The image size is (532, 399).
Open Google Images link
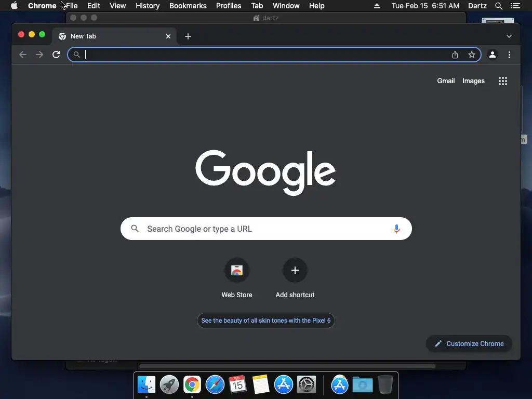[x=473, y=81]
